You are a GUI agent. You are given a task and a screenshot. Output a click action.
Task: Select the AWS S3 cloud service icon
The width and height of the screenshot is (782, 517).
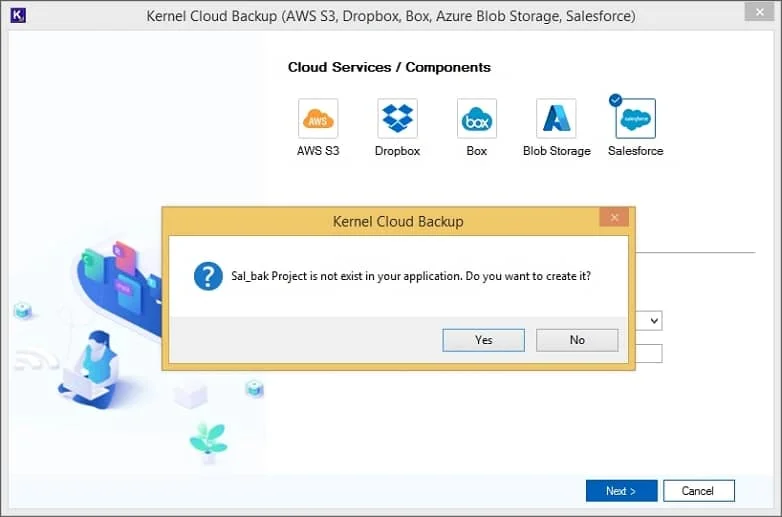click(318, 118)
